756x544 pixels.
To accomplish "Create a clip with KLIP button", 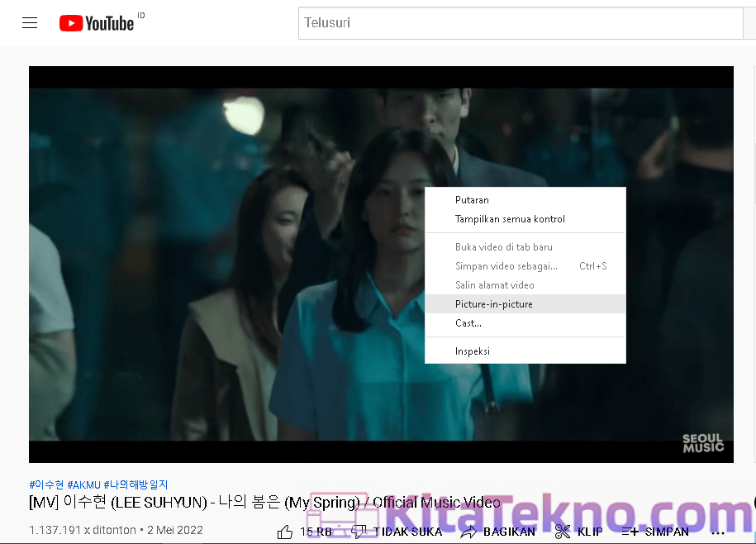I will (x=578, y=532).
